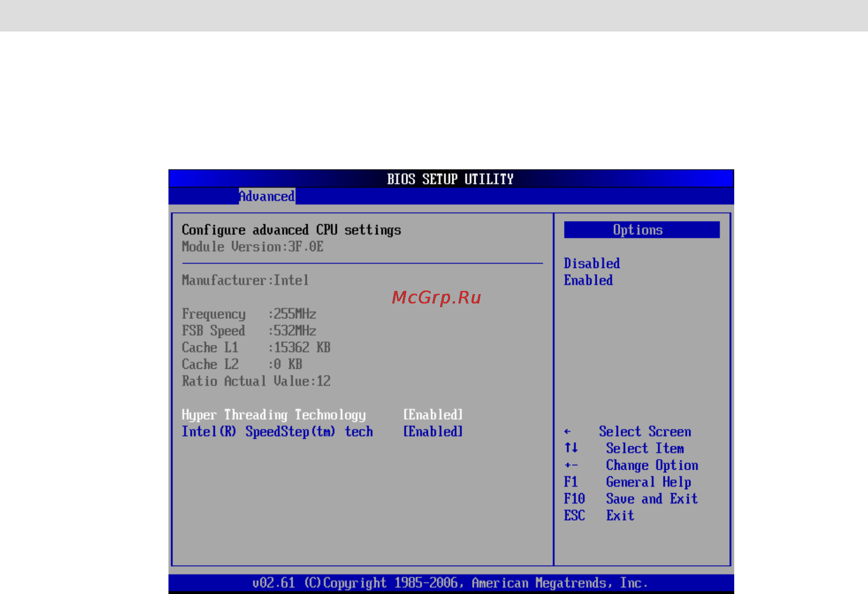This screenshot has width=868, height=594.
Task: Click F1 General Help hint
Action: click(x=627, y=482)
